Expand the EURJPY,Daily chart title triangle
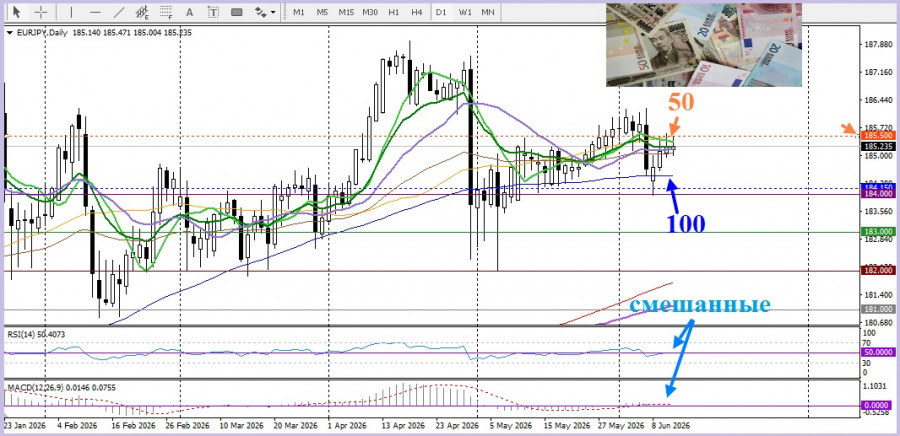900x436 pixels. click(9, 33)
